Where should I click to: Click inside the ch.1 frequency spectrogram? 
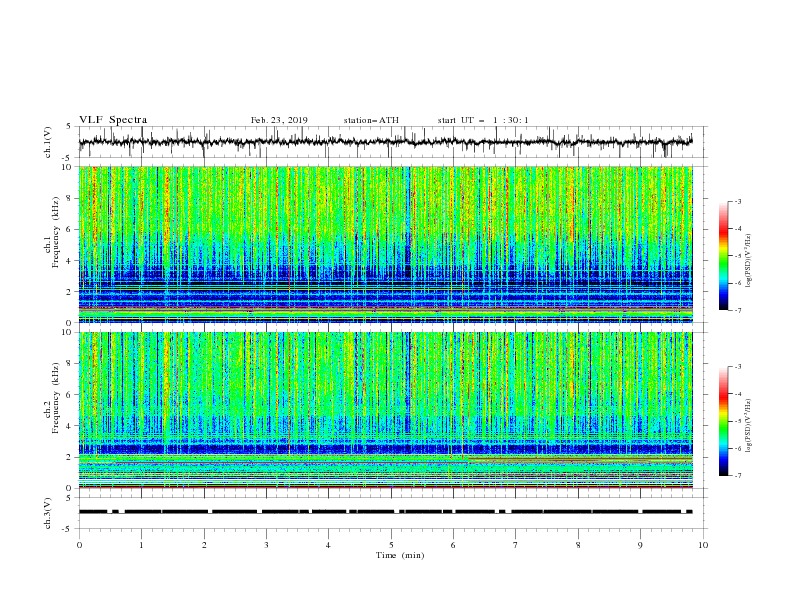[x=385, y=244]
